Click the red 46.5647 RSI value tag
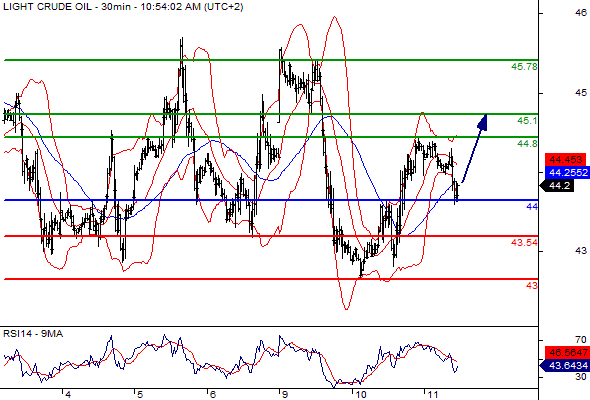The height and width of the screenshot is (400, 590). pyautogui.click(x=567, y=353)
